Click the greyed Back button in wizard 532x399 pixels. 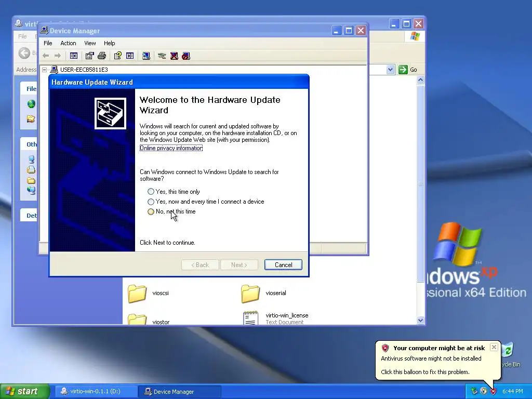tap(200, 265)
